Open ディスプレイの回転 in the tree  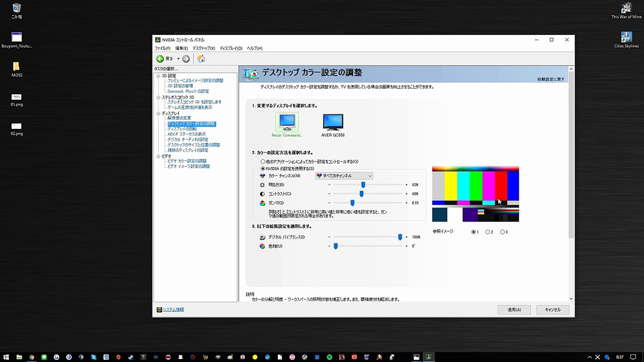(x=182, y=129)
